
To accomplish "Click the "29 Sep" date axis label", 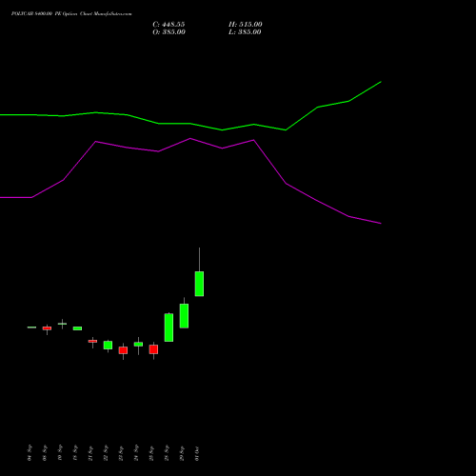I will 182,454.
